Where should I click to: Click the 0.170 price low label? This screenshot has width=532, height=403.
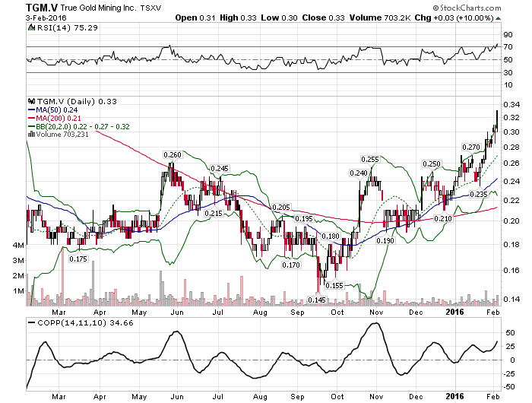(x=291, y=265)
